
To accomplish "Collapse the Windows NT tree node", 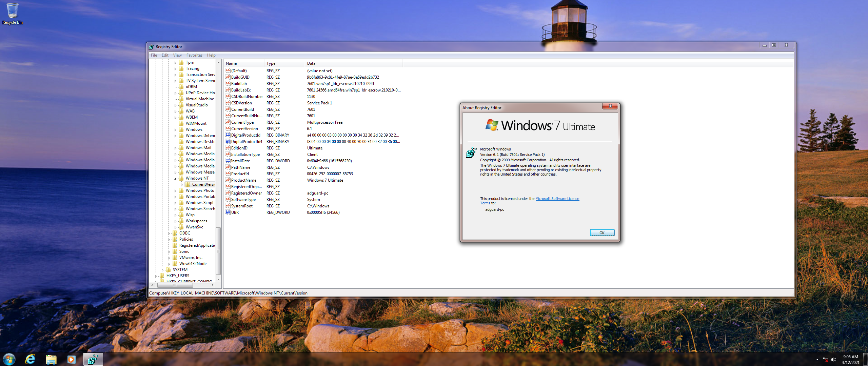I will [x=176, y=178].
